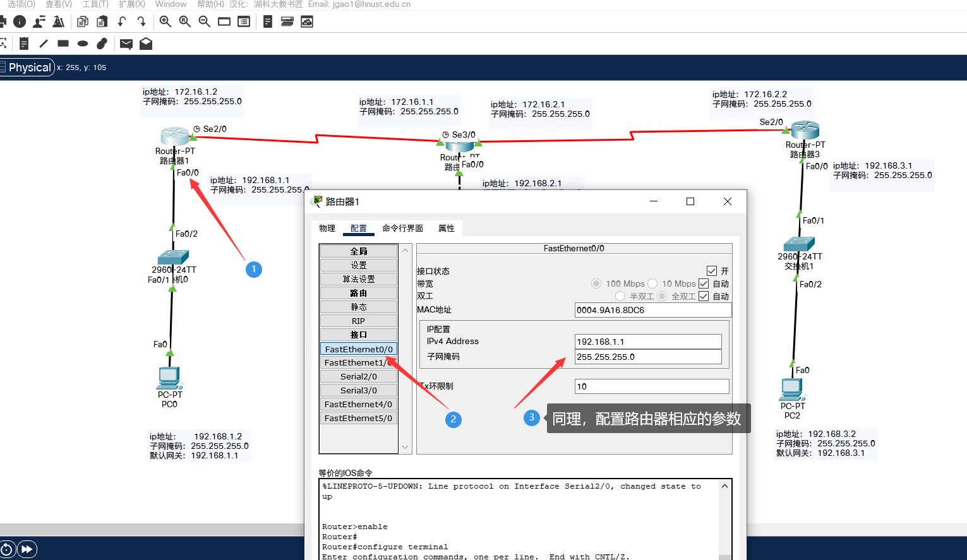Click the undo arrow icon
The width and height of the screenshot is (967, 560).
coord(122,21)
